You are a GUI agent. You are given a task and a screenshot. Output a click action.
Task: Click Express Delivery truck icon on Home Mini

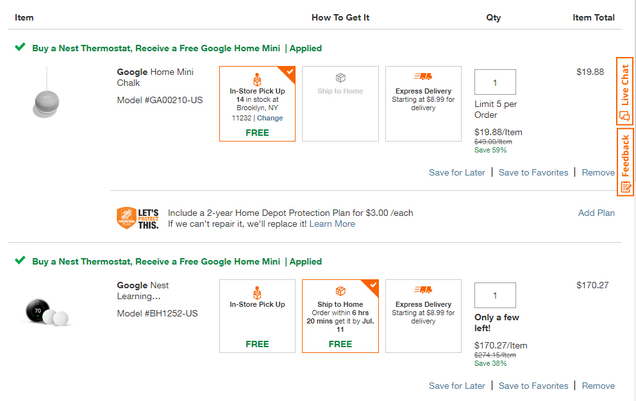coord(423,76)
